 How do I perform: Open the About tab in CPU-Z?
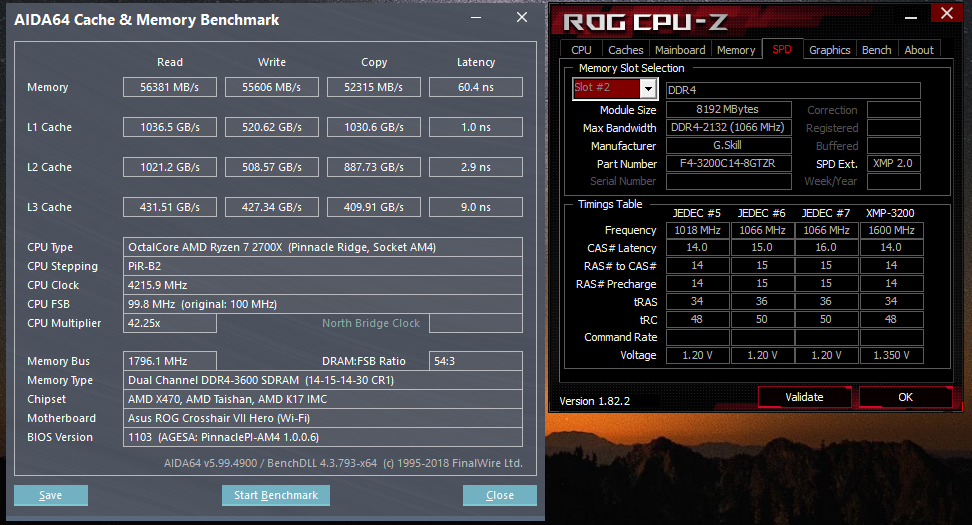tap(919, 50)
